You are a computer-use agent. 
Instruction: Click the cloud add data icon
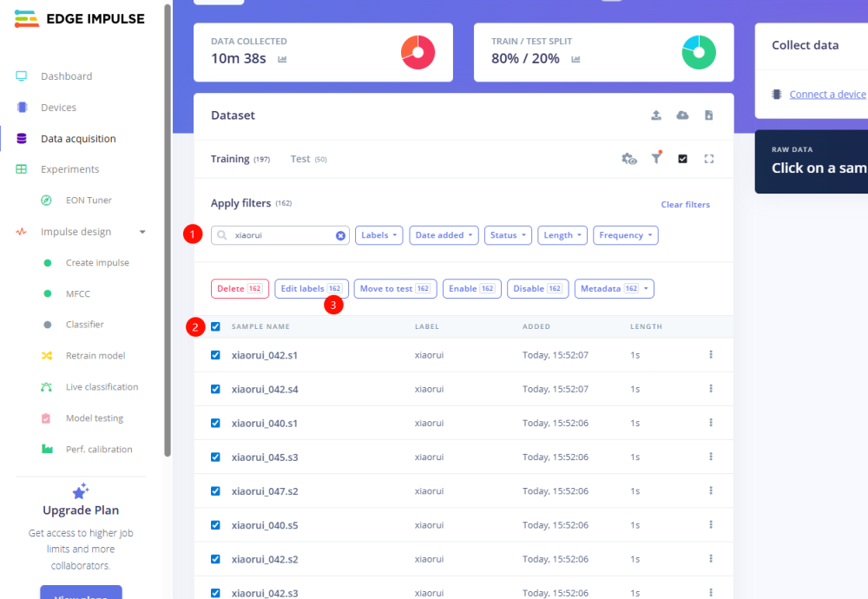pos(682,115)
